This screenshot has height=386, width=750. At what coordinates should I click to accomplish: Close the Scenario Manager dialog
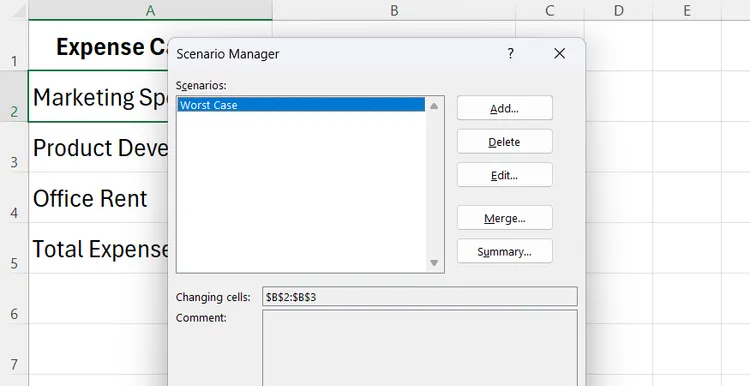click(559, 54)
